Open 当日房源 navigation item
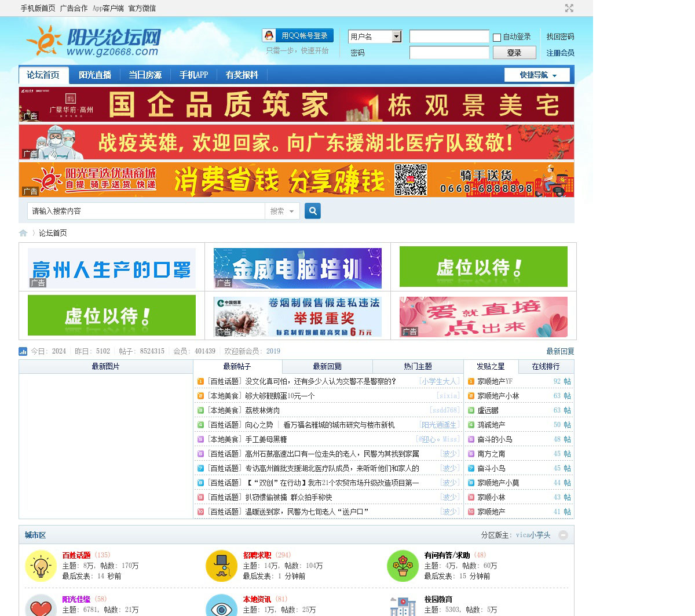695x616 pixels. (145, 75)
